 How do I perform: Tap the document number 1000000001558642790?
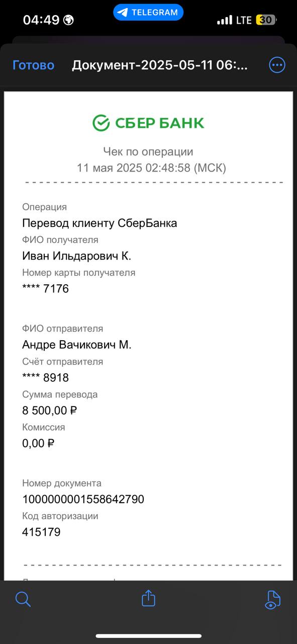83,499
